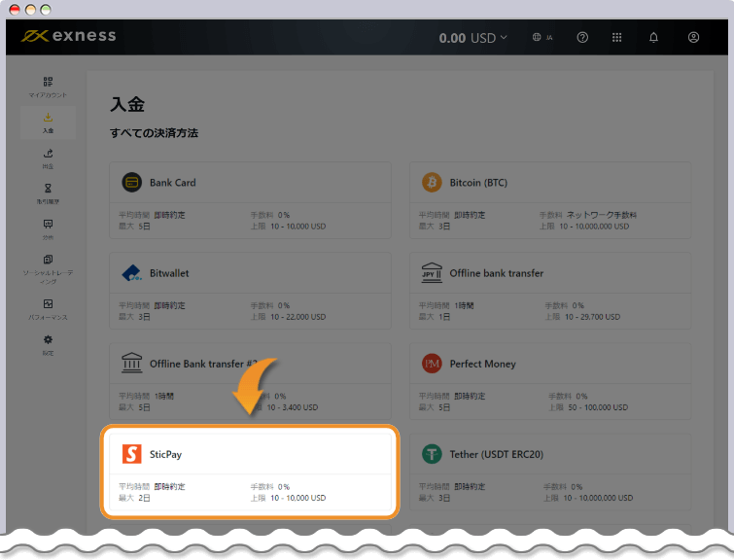Click すべての決済方法 subheading
734x560 pixels.
pos(154,133)
